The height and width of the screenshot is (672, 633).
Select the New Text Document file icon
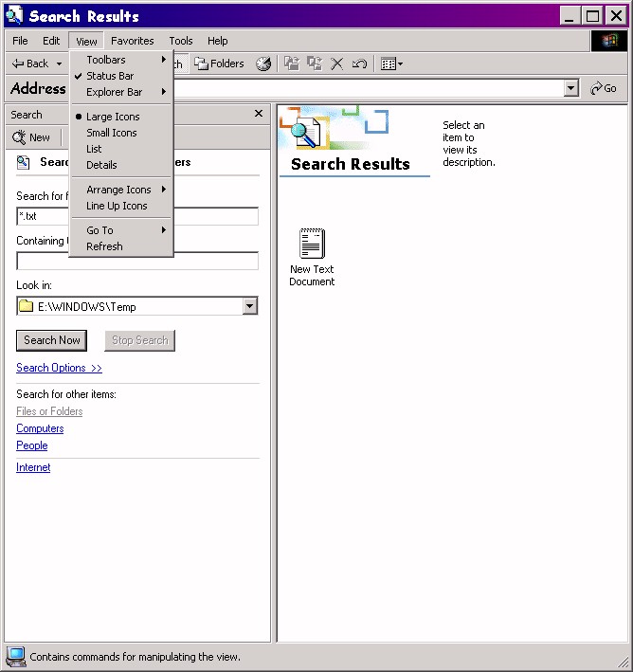coord(312,257)
